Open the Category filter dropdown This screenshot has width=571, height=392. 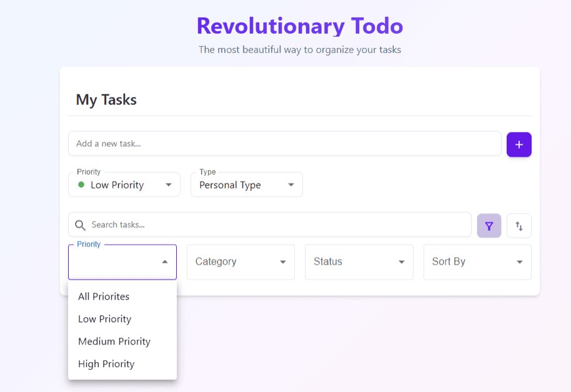tap(241, 262)
